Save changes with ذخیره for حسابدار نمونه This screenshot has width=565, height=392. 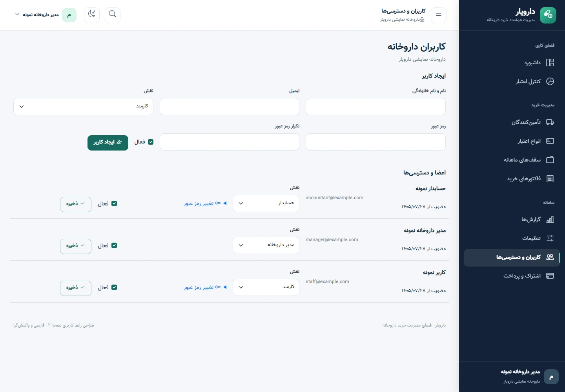[x=76, y=204]
